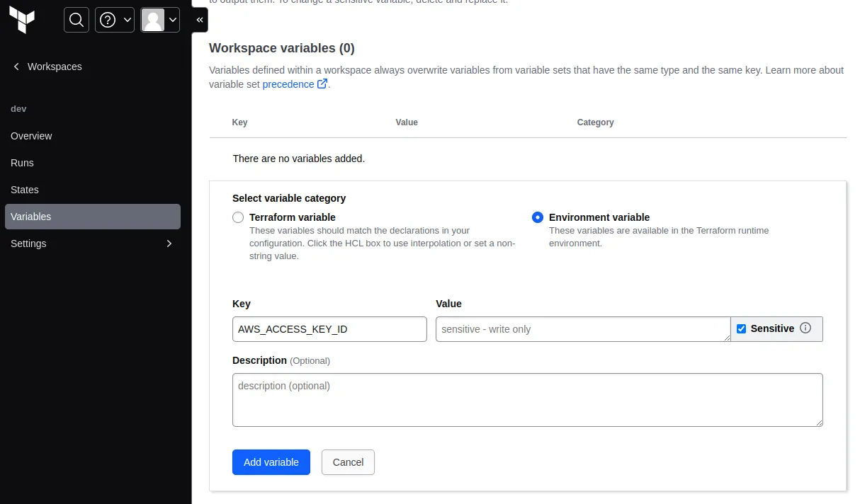
Task: Select States from the sidebar
Action: (25, 190)
